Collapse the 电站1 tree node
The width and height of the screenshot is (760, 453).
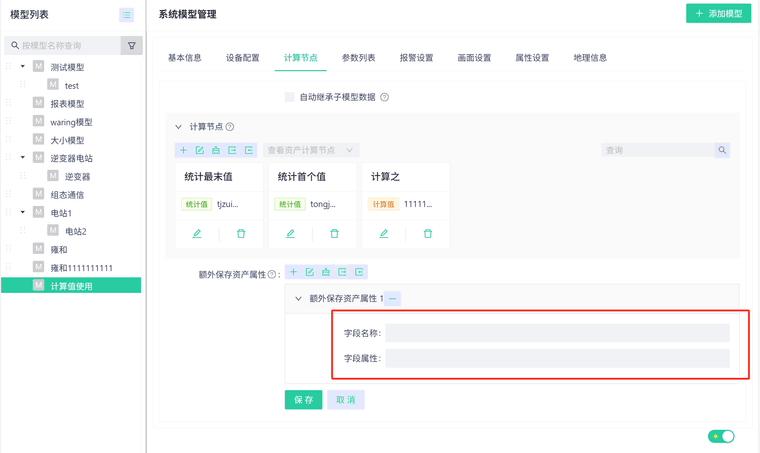click(x=23, y=212)
